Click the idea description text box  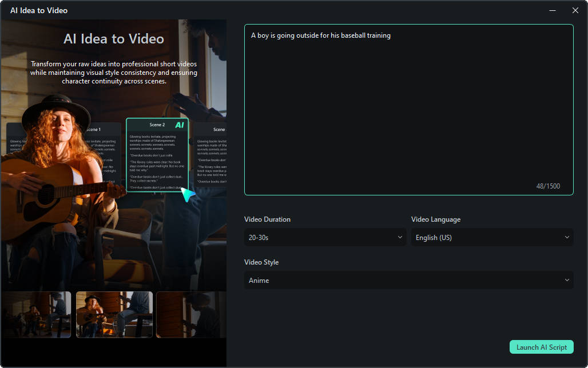pyautogui.click(x=409, y=110)
